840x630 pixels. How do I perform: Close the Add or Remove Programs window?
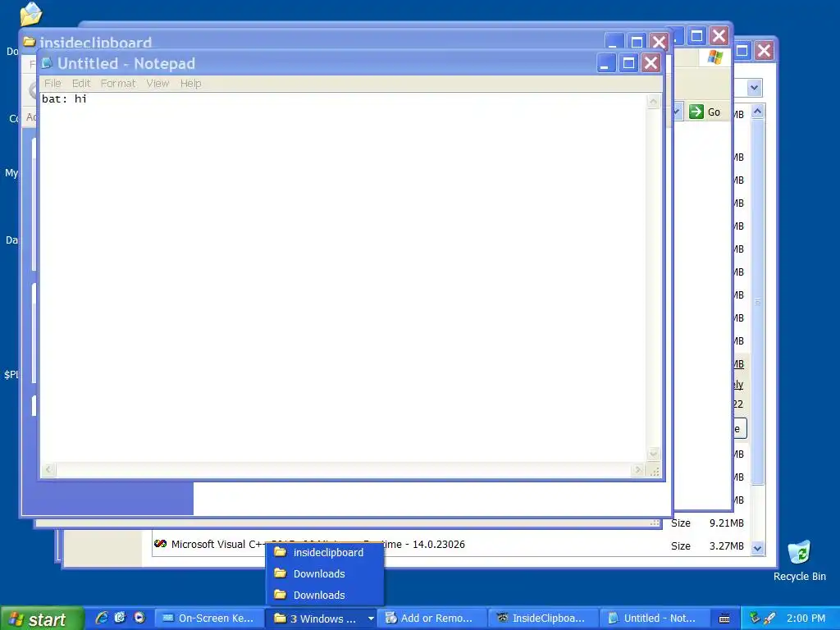click(x=764, y=51)
